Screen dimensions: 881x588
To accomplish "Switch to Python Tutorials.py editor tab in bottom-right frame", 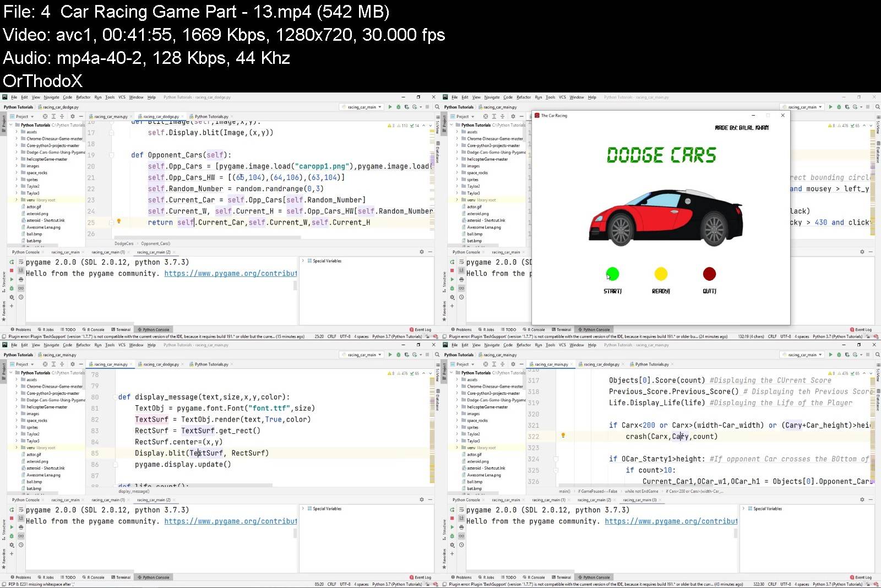I will (x=652, y=364).
